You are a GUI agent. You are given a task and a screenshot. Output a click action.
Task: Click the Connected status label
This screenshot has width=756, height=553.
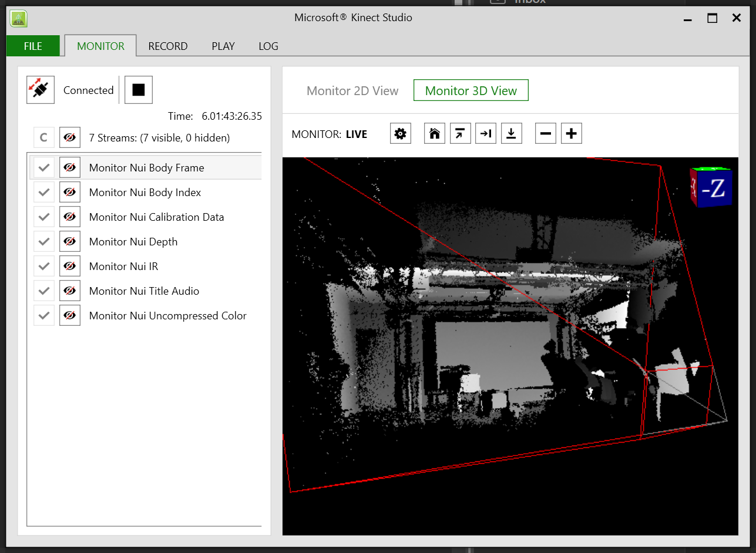click(89, 90)
